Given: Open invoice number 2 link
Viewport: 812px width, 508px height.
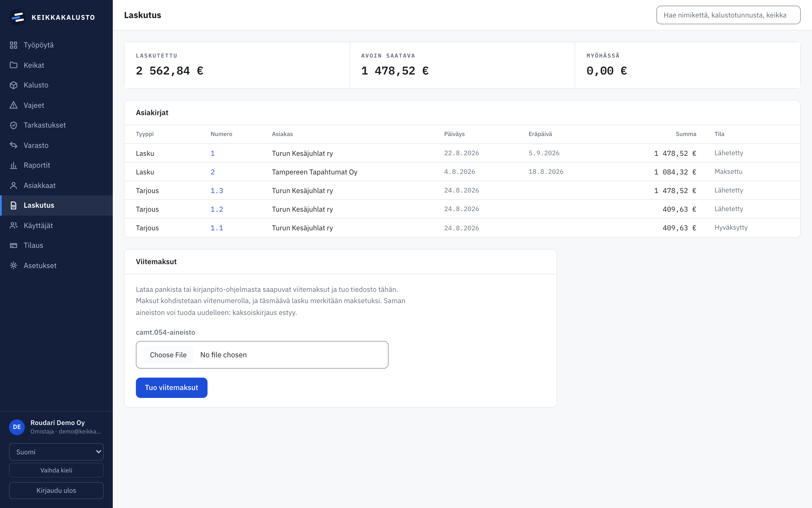Looking at the screenshot, I should [212, 172].
